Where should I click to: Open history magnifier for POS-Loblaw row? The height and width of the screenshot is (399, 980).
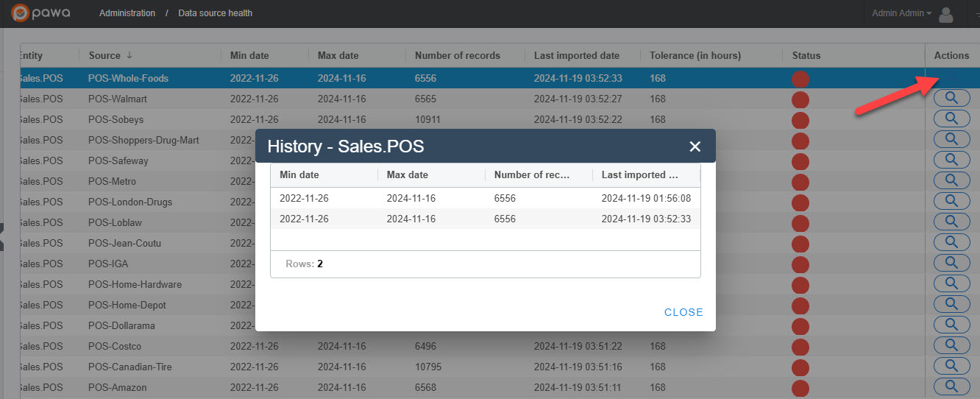point(951,222)
